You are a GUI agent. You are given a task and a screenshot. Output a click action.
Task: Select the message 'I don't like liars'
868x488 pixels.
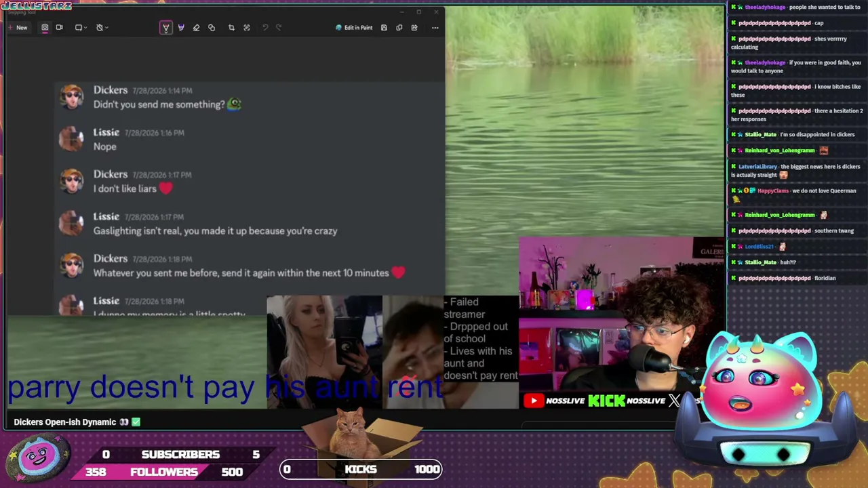125,188
